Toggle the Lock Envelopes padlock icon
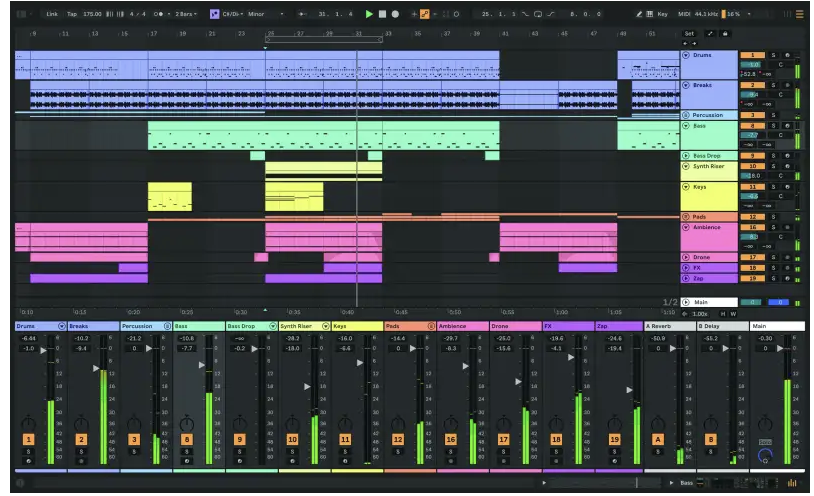Viewport: 814px width, 496px height. [725, 34]
